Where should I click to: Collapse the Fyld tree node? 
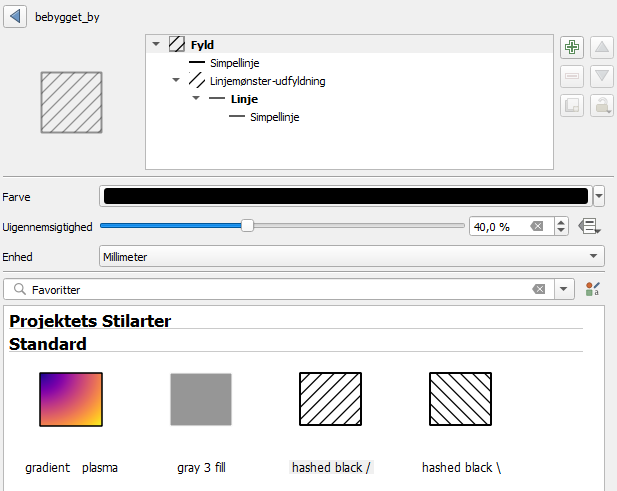[x=156, y=44]
